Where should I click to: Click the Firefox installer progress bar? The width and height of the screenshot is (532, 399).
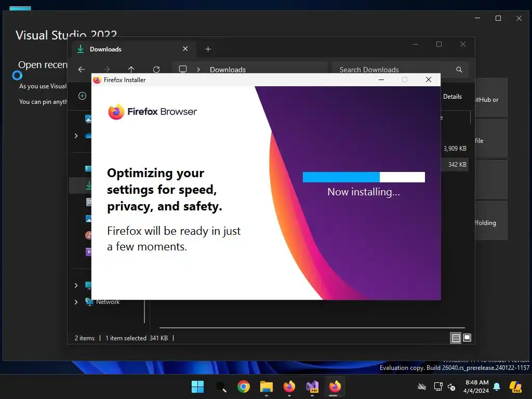coord(364,177)
